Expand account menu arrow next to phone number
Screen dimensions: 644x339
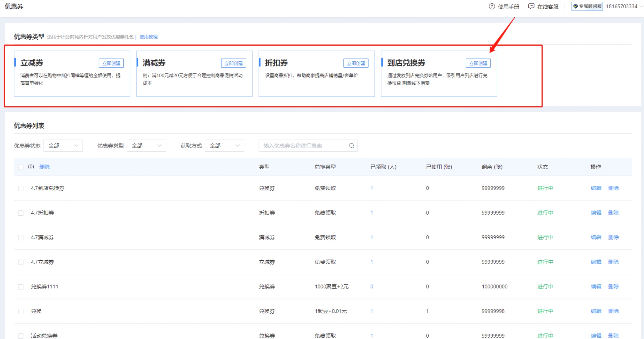pyautogui.click(x=641, y=6)
